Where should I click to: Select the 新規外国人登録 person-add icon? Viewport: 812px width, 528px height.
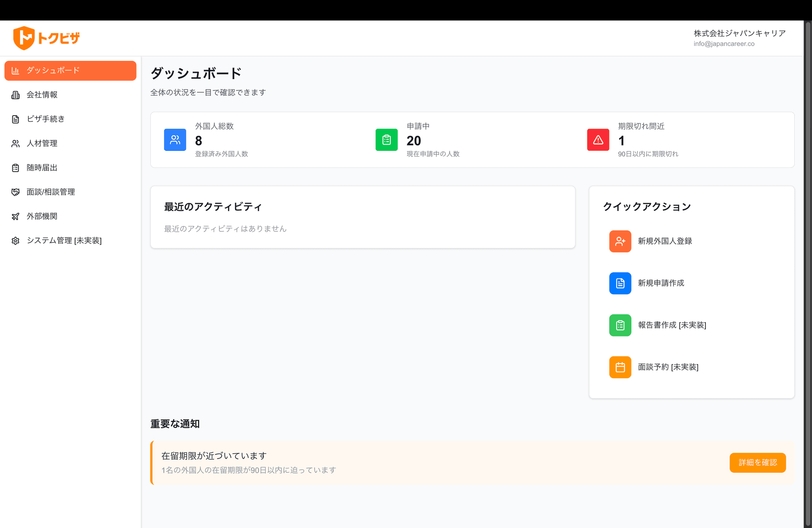[620, 241]
